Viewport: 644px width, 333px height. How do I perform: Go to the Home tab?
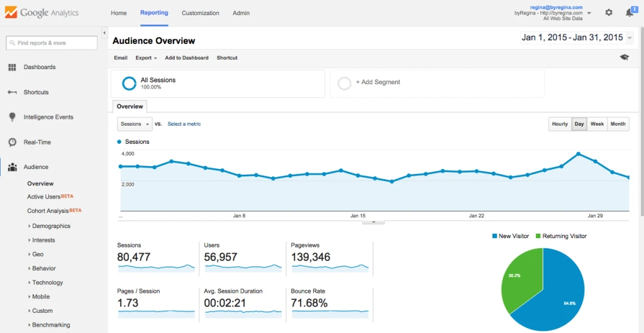(x=119, y=13)
